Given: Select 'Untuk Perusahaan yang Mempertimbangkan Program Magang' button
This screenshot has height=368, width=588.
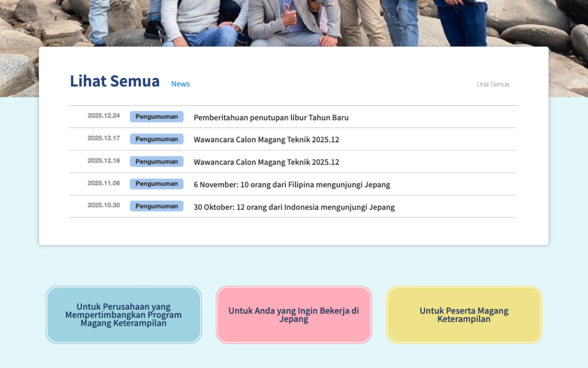Looking at the screenshot, I should [x=123, y=315].
